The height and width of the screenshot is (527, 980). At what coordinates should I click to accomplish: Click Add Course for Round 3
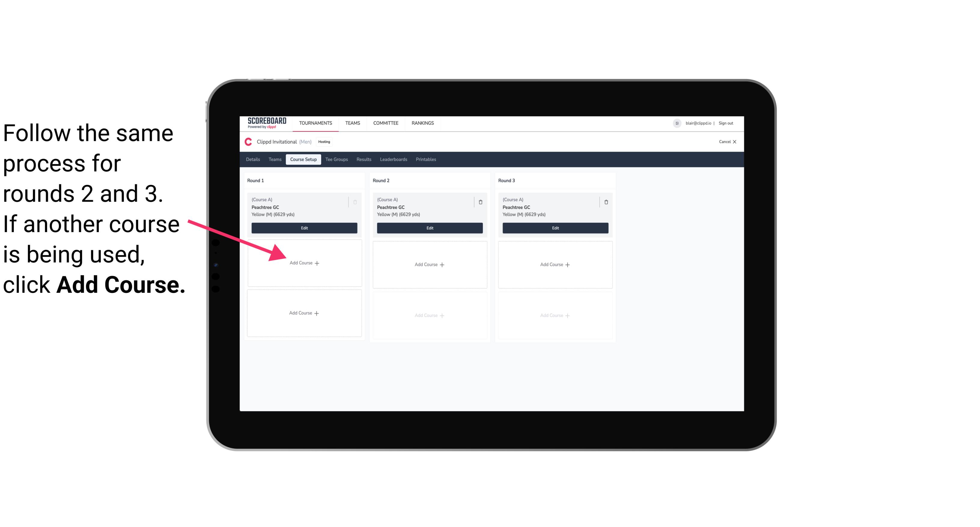pyautogui.click(x=554, y=264)
